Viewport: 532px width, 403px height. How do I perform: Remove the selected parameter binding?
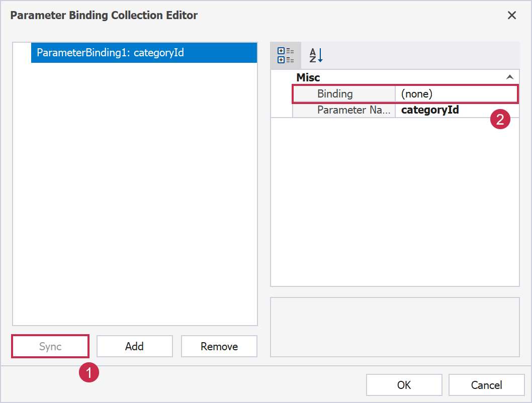[219, 346]
